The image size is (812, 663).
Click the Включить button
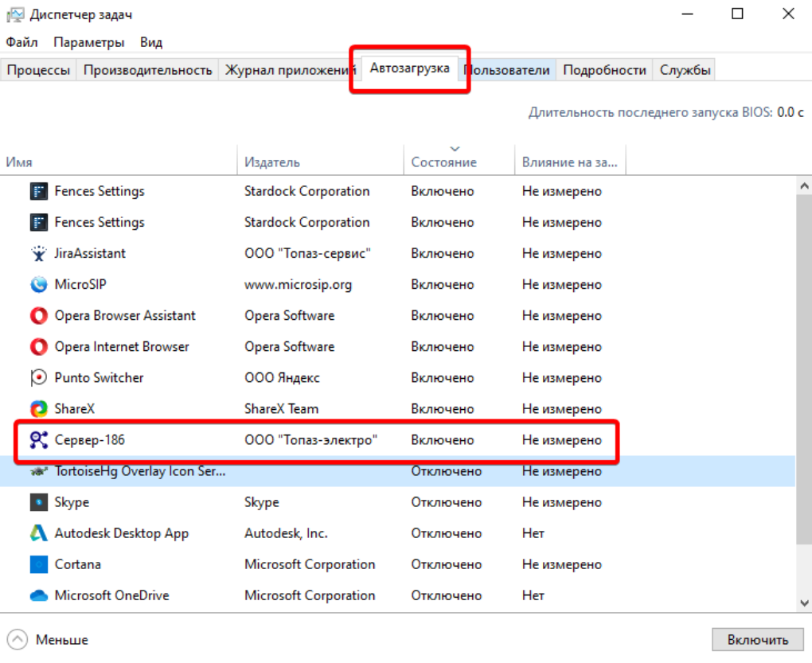(x=758, y=640)
